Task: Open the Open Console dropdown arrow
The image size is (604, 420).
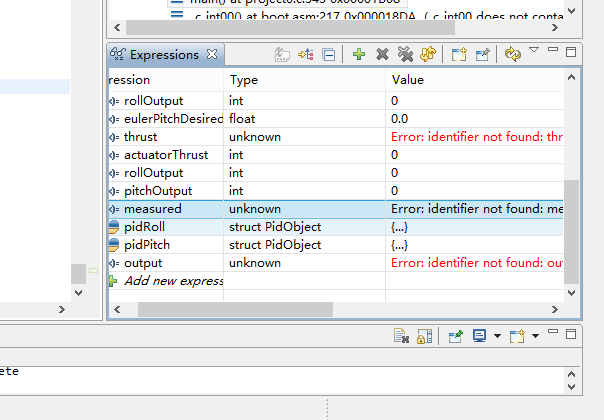Action: pos(535,336)
